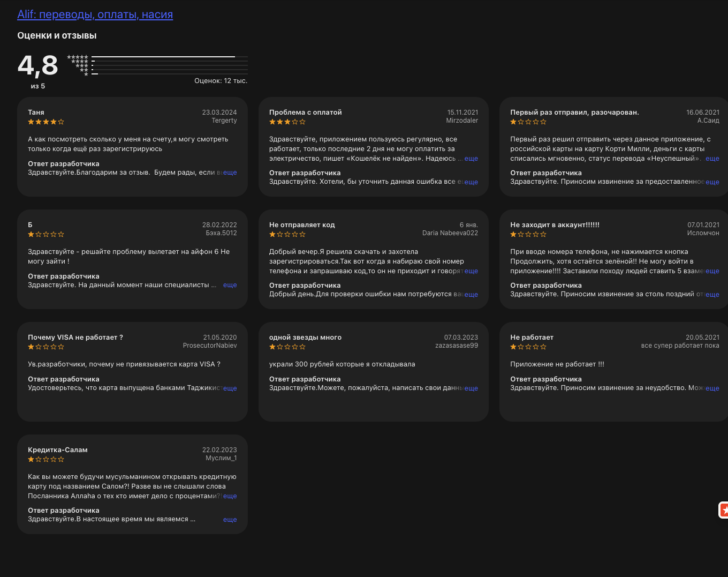Expand review text of Проблема с оплатой

(471, 159)
